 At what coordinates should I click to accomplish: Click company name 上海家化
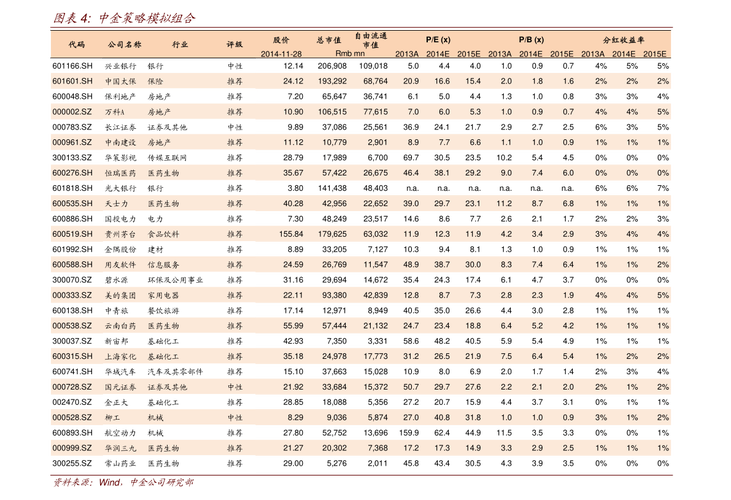[x=120, y=356]
